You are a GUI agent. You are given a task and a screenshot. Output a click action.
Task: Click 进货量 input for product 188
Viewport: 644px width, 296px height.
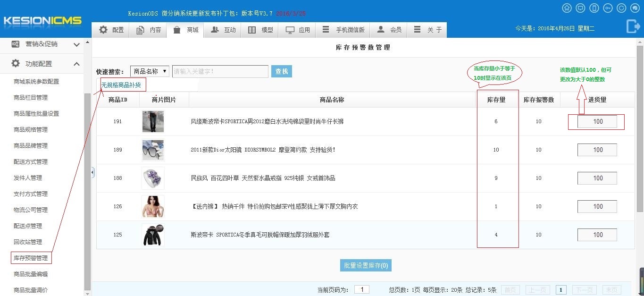click(x=597, y=178)
